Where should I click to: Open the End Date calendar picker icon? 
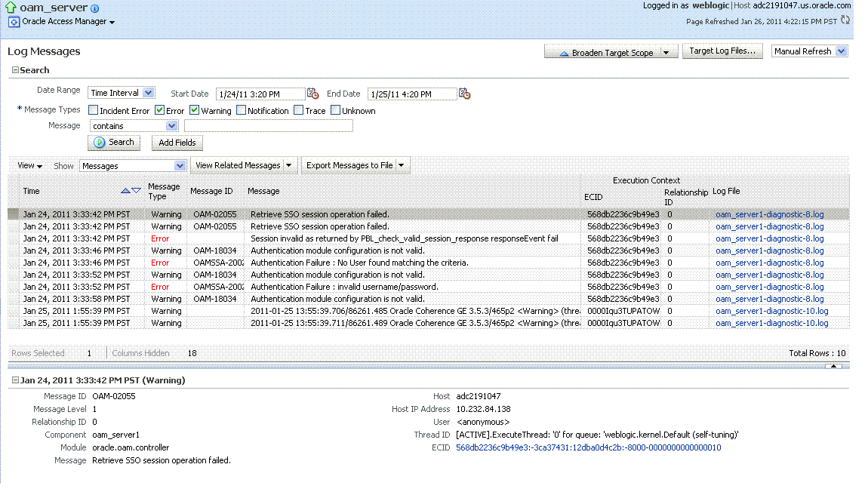coord(466,93)
